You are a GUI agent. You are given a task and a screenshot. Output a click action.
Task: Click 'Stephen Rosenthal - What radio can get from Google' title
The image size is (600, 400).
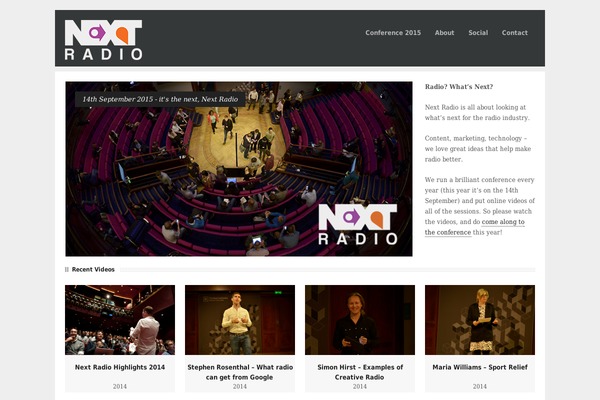point(240,372)
